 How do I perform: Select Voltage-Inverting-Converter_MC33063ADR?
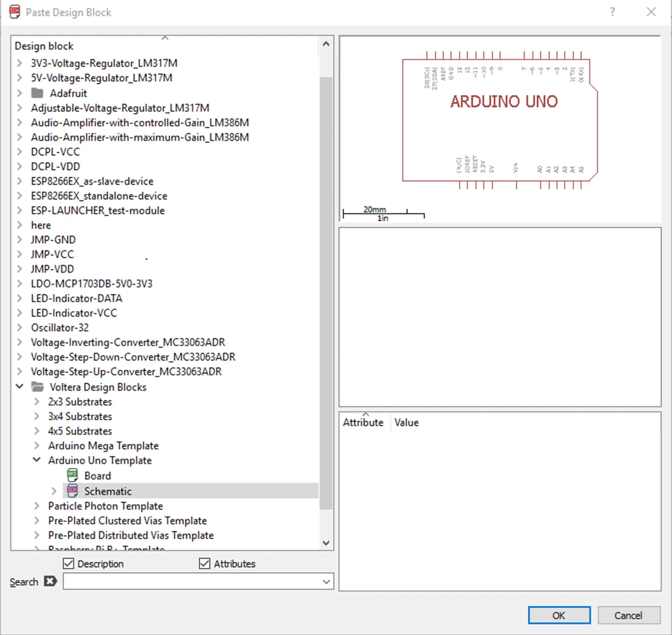pyautogui.click(x=128, y=342)
